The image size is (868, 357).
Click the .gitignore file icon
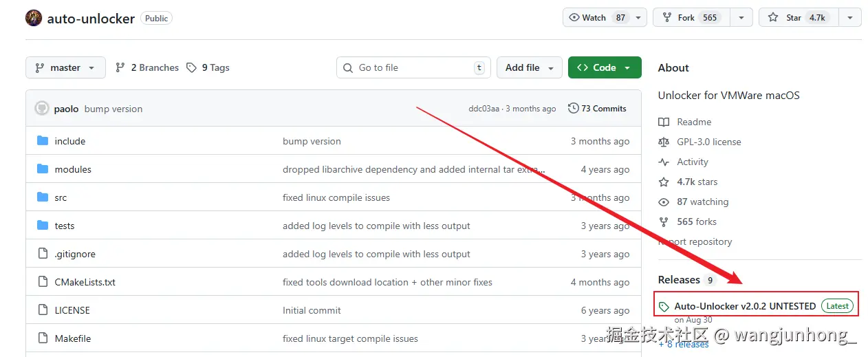coord(43,254)
